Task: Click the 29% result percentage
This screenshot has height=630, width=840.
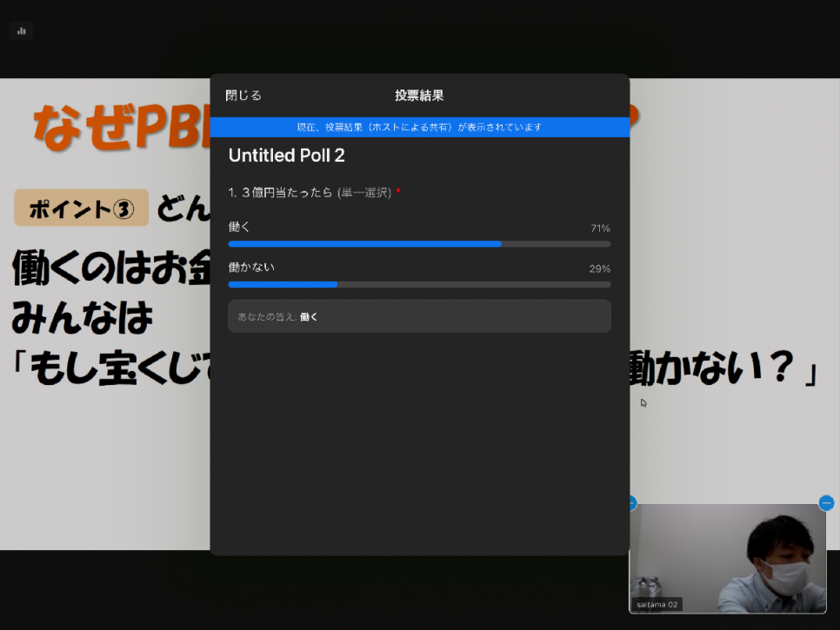Action: [x=600, y=269]
